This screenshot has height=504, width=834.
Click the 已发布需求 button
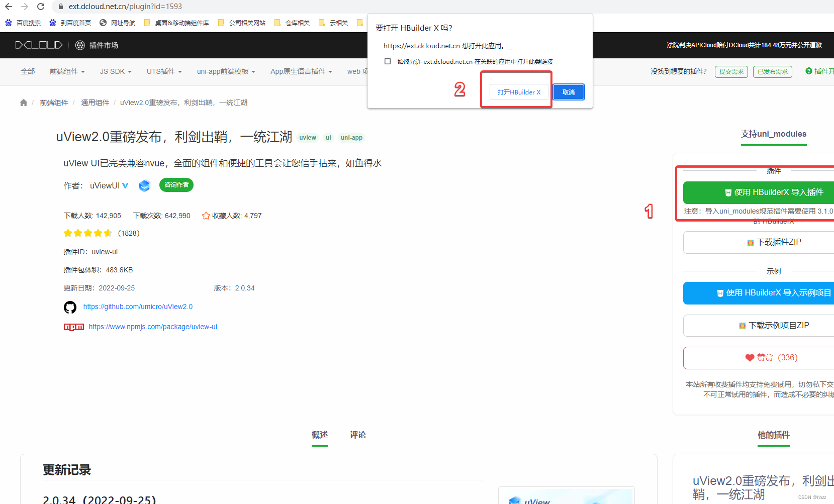pos(772,72)
